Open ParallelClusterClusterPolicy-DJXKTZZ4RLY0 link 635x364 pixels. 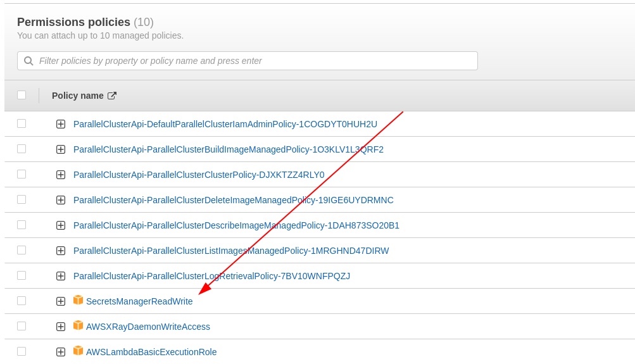[199, 175]
